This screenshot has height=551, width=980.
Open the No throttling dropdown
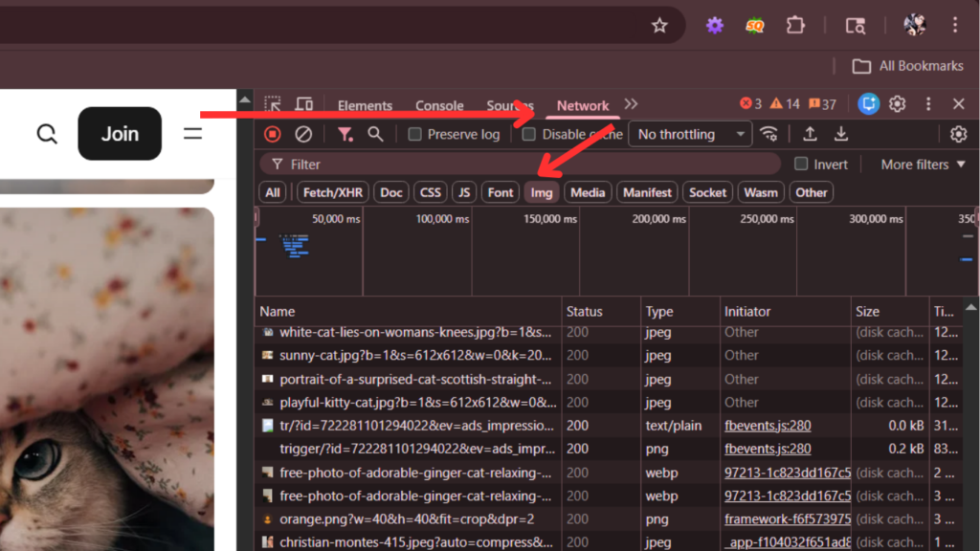(690, 134)
